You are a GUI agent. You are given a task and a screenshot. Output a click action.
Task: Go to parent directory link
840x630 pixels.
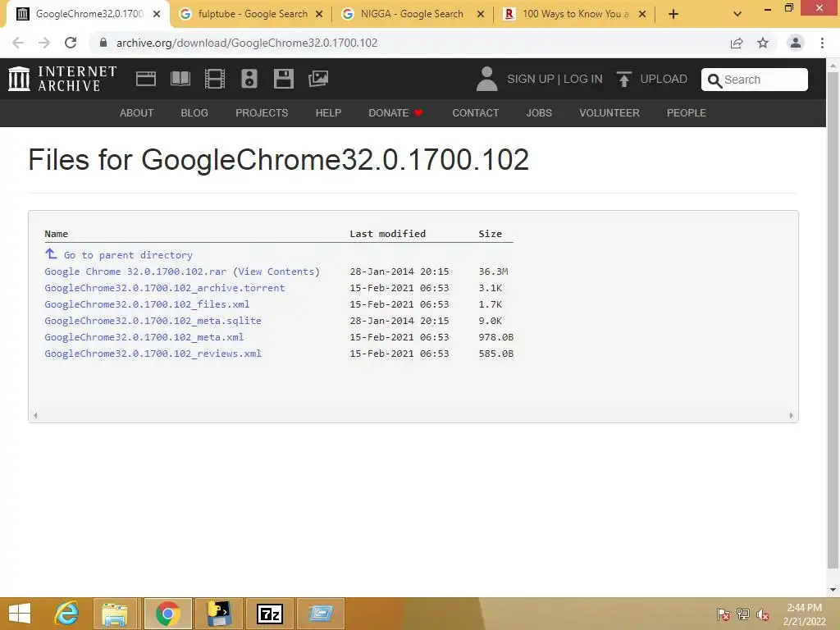[128, 255]
